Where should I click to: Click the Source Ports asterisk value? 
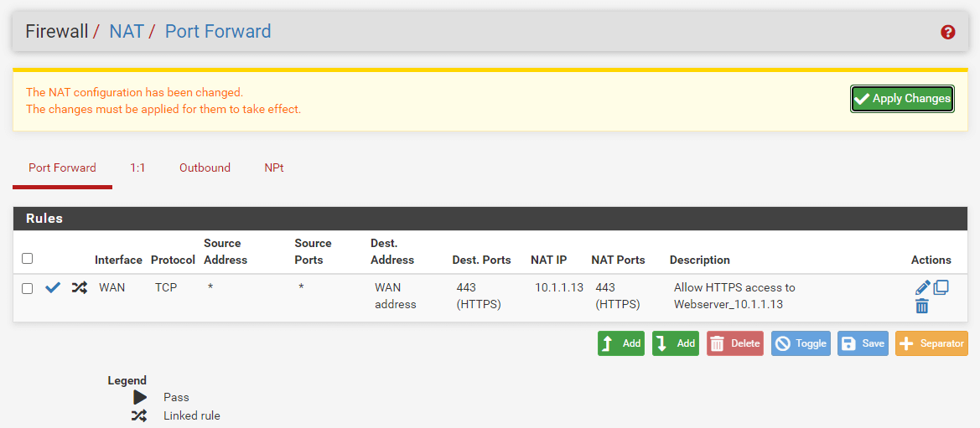(301, 288)
